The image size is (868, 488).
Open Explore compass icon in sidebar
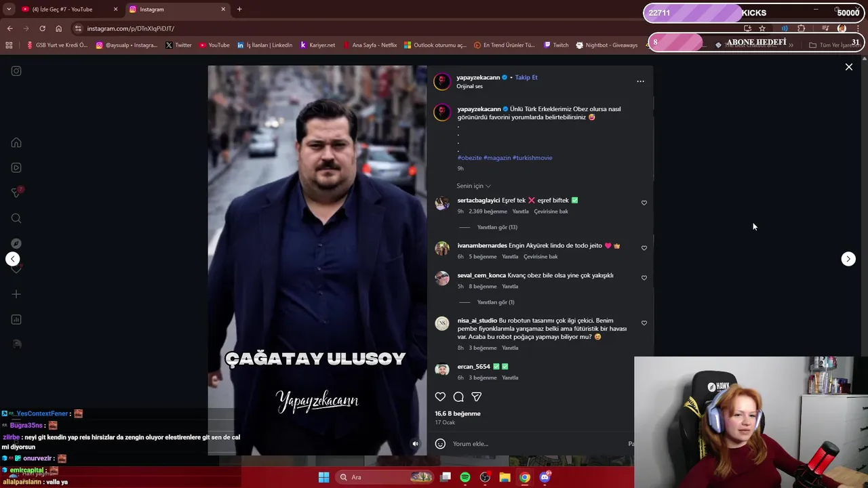click(x=16, y=243)
